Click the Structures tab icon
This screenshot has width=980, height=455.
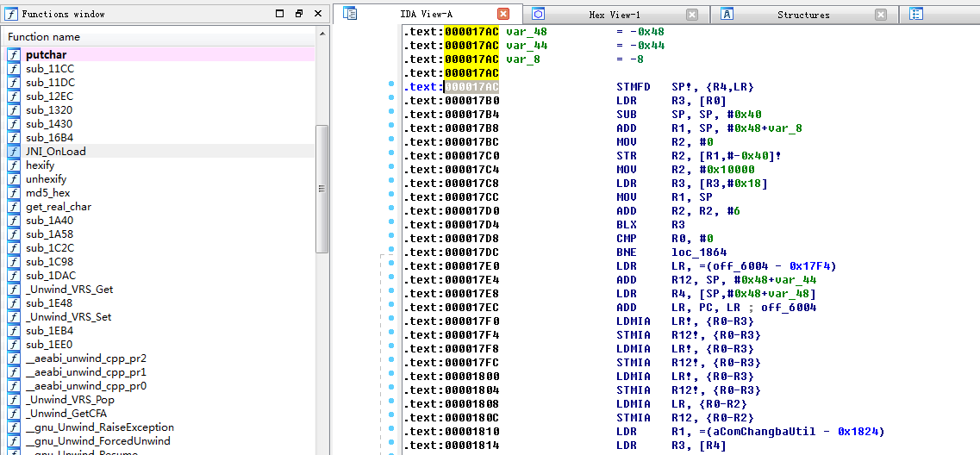coord(727,14)
